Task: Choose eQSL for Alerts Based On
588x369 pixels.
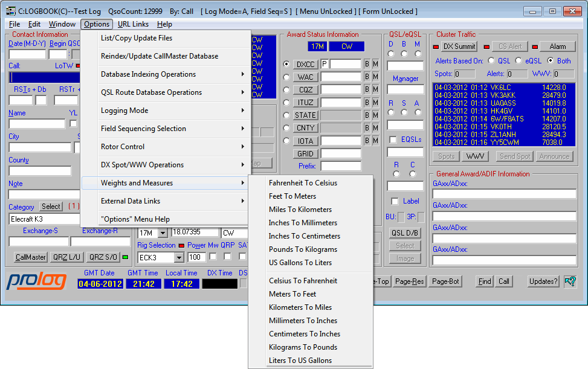Action: pyautogui.click(x=519, y=60)
